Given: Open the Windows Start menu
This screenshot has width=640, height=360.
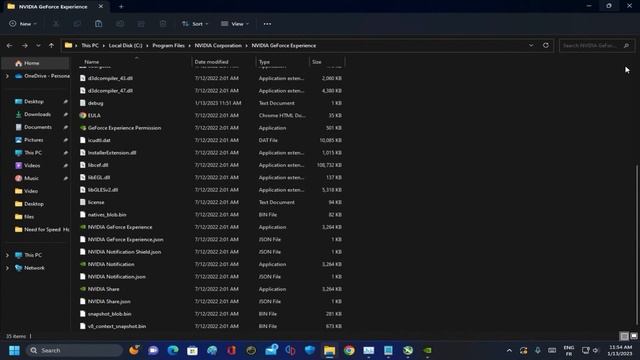Looking at the screenshot, I should [x=14, y=350].
